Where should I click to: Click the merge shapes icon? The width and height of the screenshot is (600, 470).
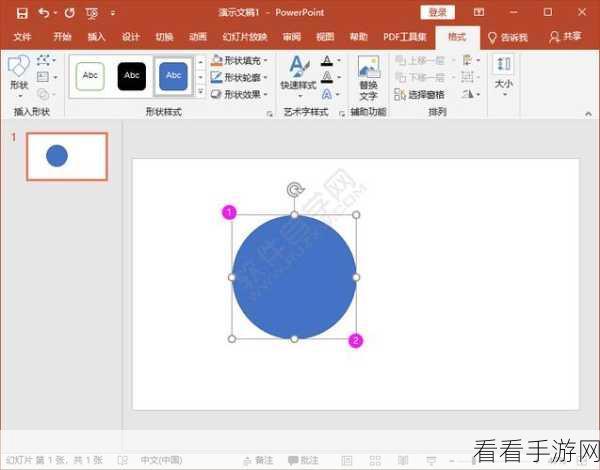click(x=44, y=94)
